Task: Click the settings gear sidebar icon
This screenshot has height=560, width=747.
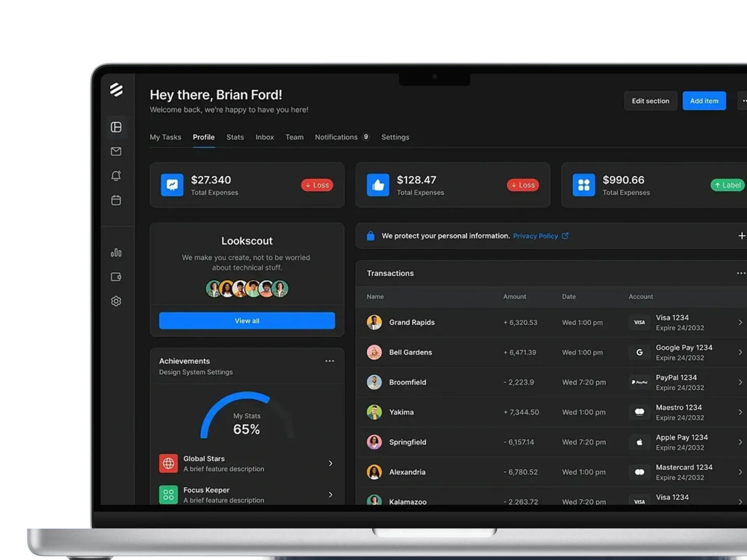Action: [116, 301]
